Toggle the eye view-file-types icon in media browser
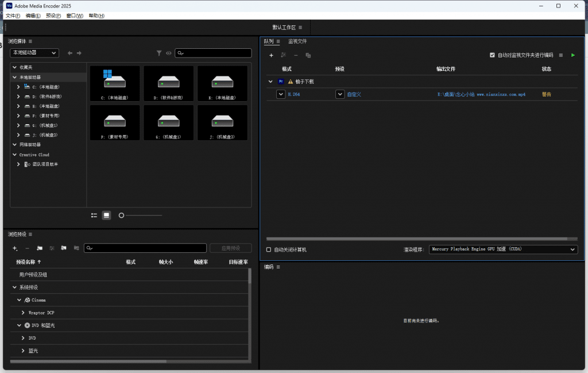 point(169,53)
